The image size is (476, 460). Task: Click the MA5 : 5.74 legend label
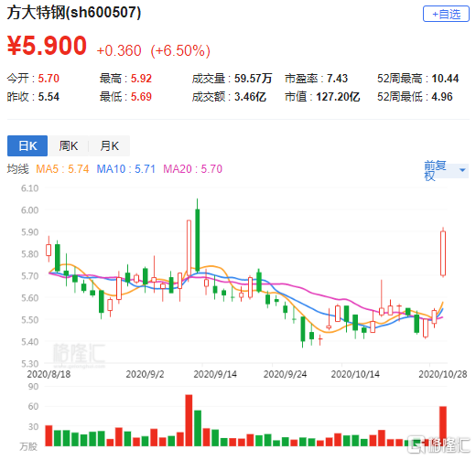[x=62, y=169]
